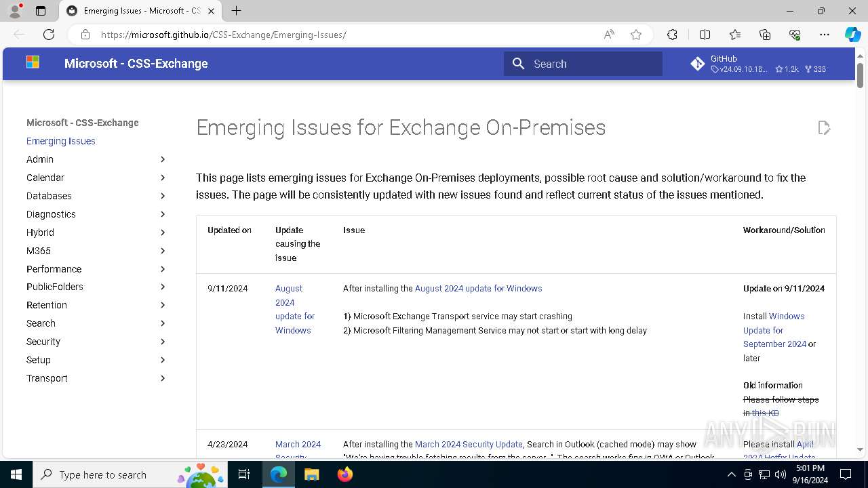Open Settings and more ellipsis menu
The image size is (868, 488).
[x=825, y=35]
